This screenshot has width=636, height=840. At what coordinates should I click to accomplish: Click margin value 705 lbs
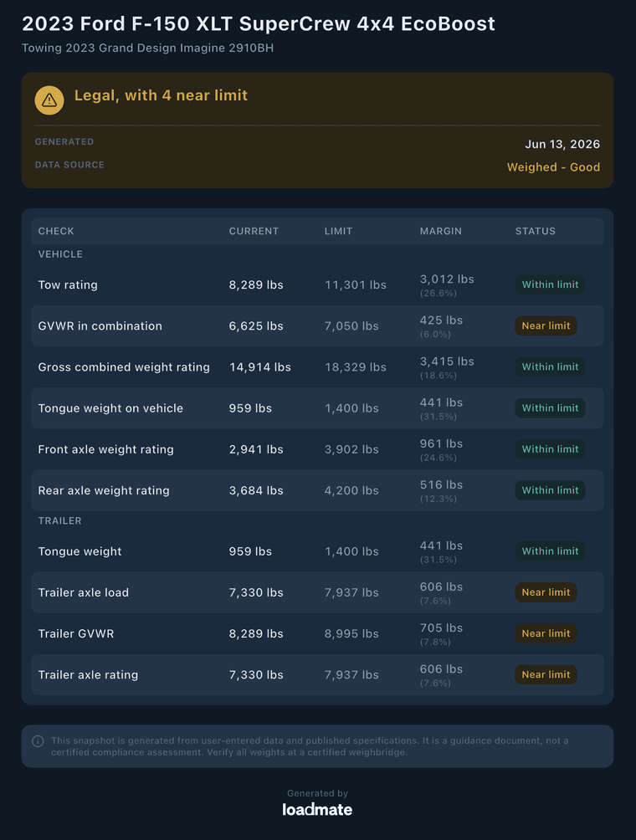point(442,627)
